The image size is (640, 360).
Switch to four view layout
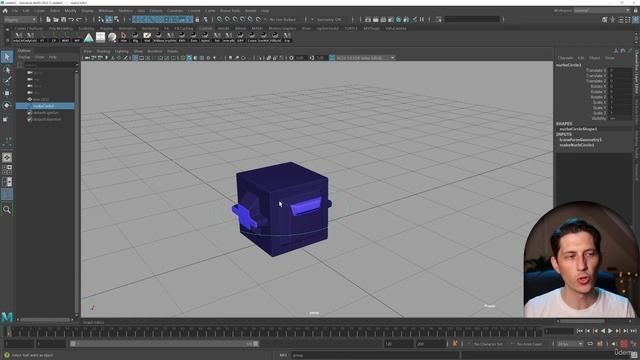(7, 169)
